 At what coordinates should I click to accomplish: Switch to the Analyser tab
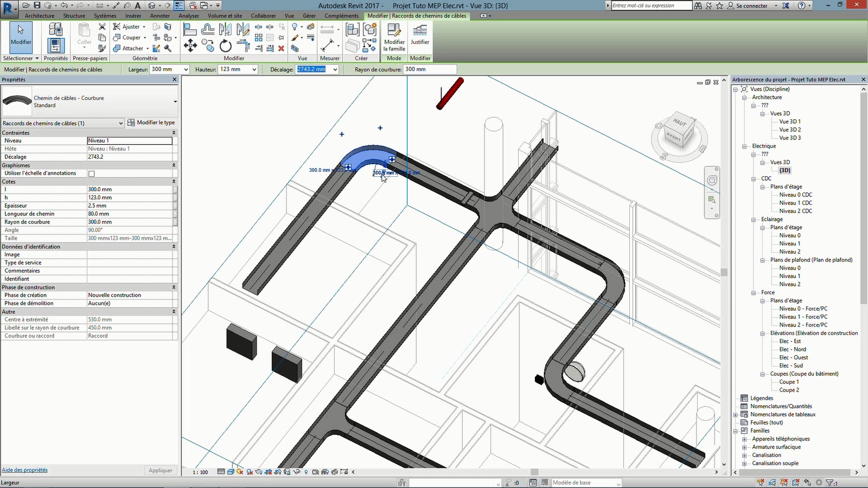coord(189,16)
